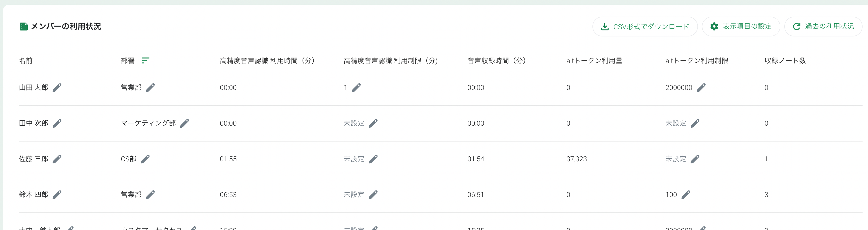Edit 山田 太郎 recognition limit value 1
Viewport: 868px width, 230px height.
[x=357, y=88]
